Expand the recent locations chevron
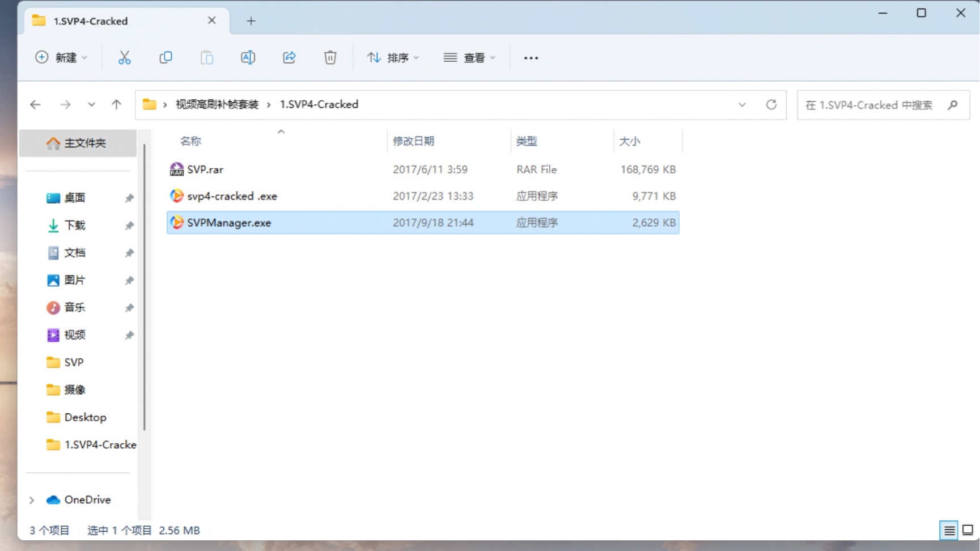 [x=91, y=104]
